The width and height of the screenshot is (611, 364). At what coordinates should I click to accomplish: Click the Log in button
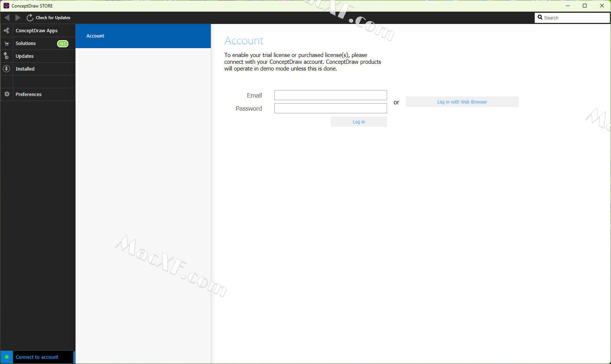359,122
